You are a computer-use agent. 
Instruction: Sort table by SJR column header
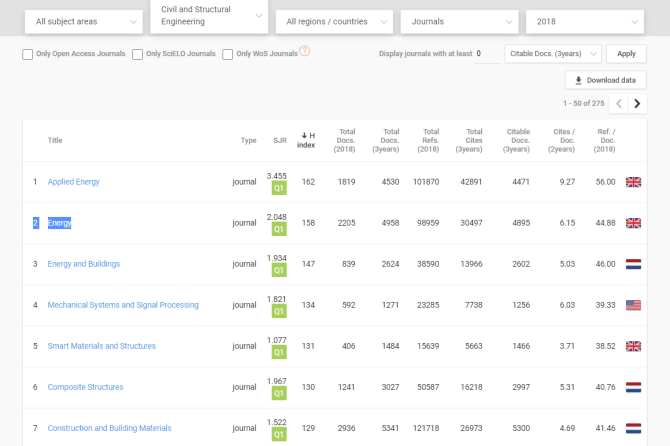click(x=279, y=140)
